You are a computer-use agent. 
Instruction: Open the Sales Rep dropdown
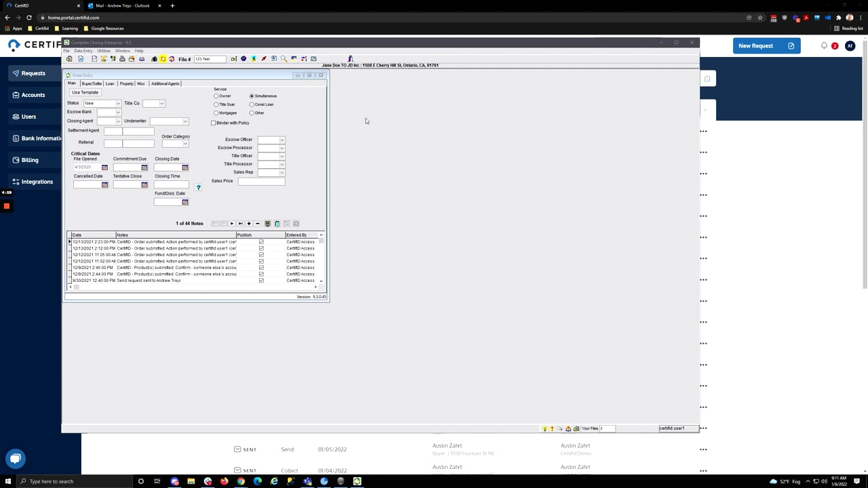[282, 173]
